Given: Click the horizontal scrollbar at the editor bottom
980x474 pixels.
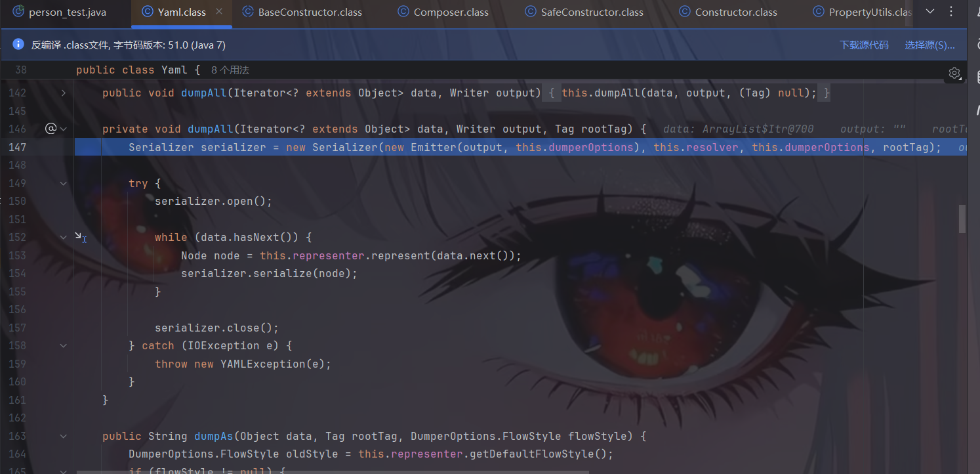Looking at the screenshot, I should 333,471.
